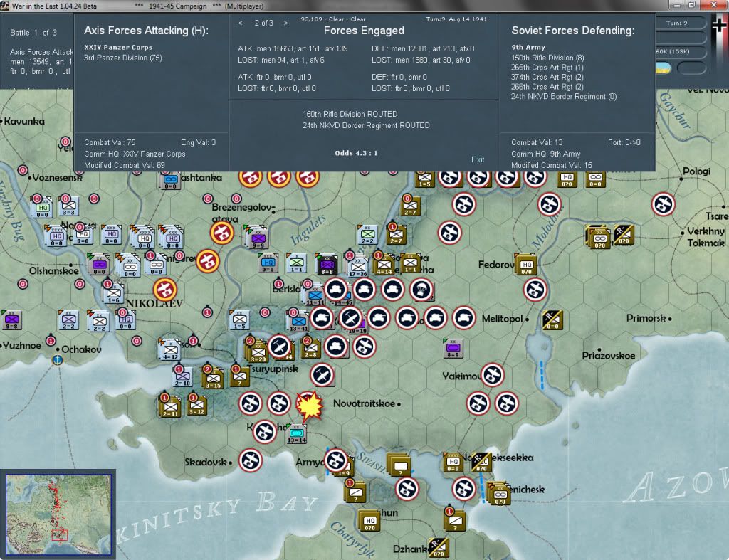
Task: Click the 150th Rifle Division ROUTED message
Action: 350,114
